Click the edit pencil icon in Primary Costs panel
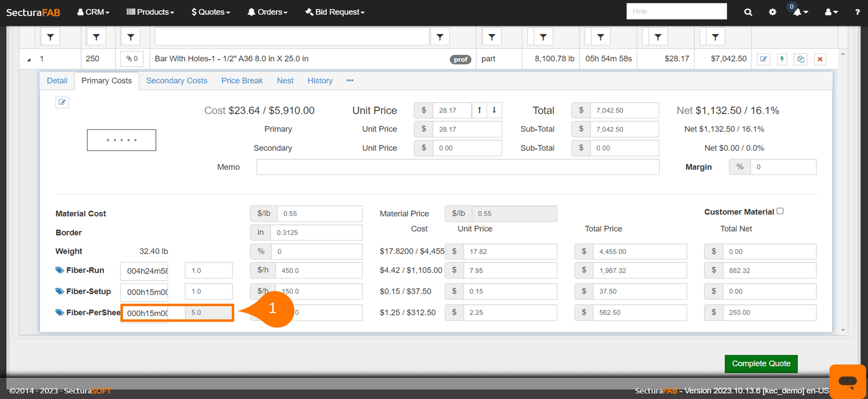Viewport: 868px width, 399px height. point(62,102)
